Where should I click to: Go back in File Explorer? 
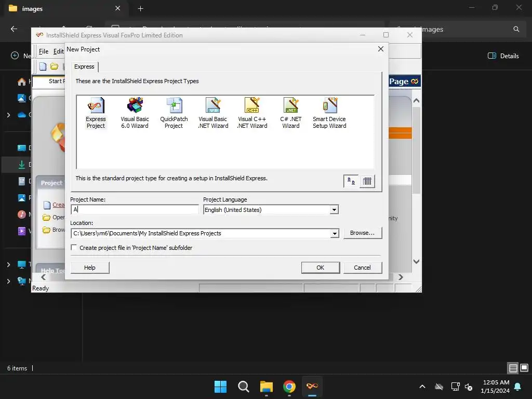(14, 29)
